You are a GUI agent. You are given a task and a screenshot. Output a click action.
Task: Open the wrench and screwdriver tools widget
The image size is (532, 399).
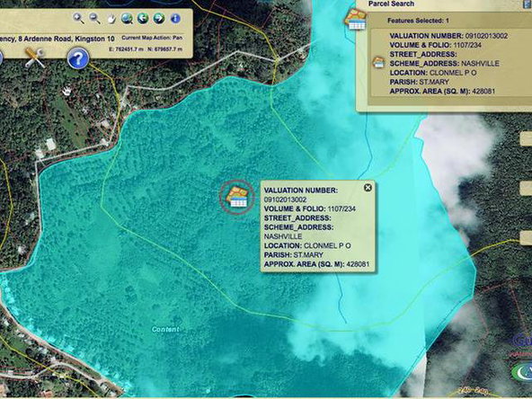(35, 58)
